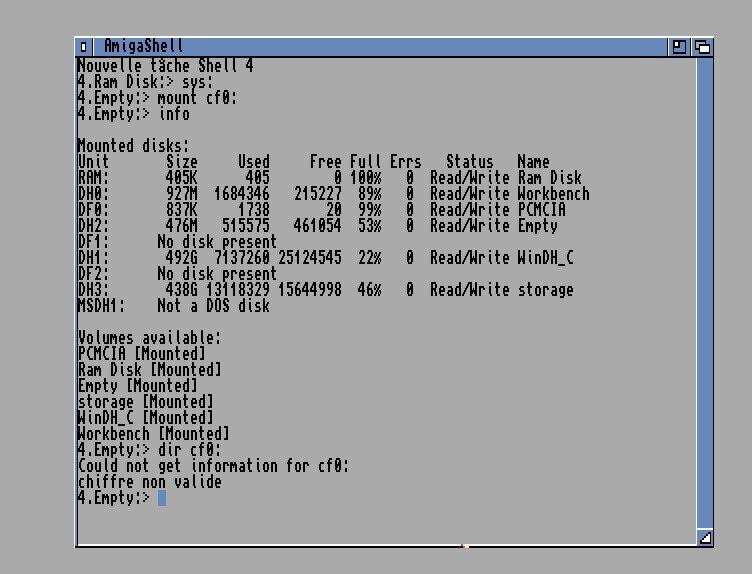The image size is (752, 574).
Task: Click the AmigaShell zoom gadget
Action: [679, 47]
